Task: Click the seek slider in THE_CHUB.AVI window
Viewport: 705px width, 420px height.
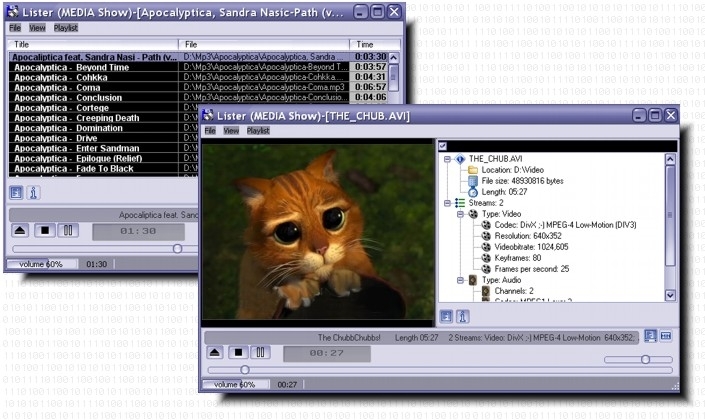Action: [x=440, y=370]
